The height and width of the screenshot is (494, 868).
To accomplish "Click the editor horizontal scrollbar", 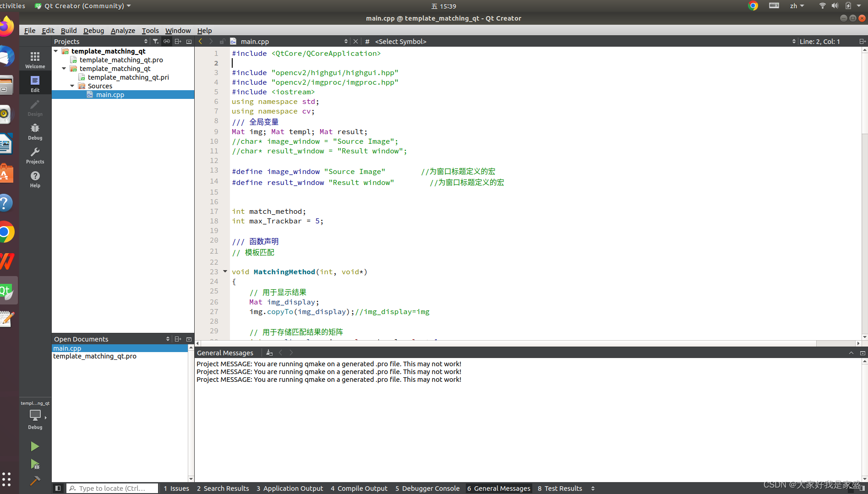I will [528, 343].
